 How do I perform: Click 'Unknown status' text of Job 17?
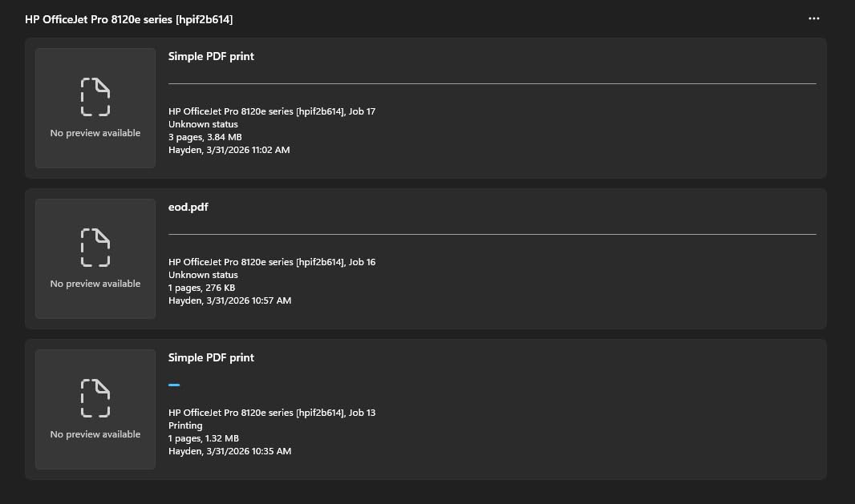click(x=203, y=124)
